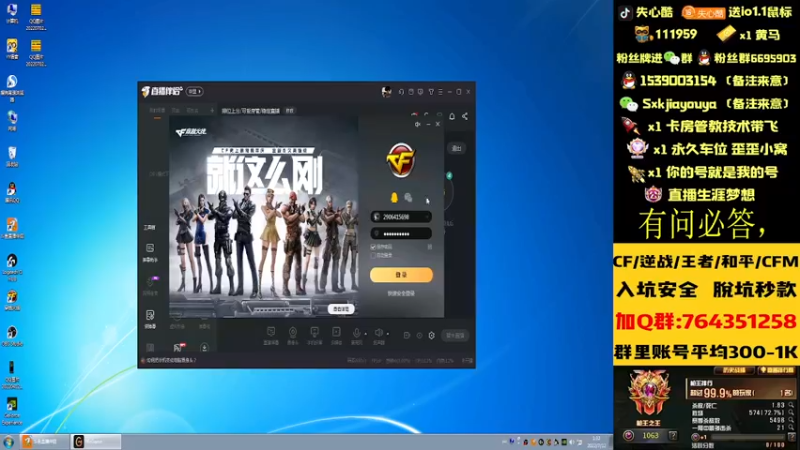Open the sidebar icon with red badge

(178, 347)
